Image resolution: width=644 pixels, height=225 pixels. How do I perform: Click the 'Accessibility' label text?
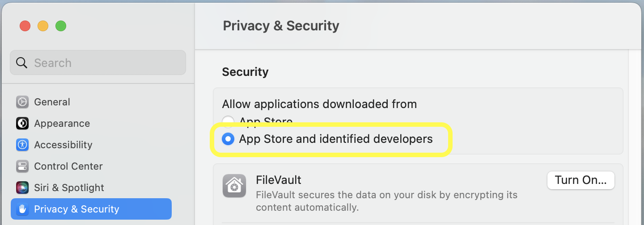point(63,145)
